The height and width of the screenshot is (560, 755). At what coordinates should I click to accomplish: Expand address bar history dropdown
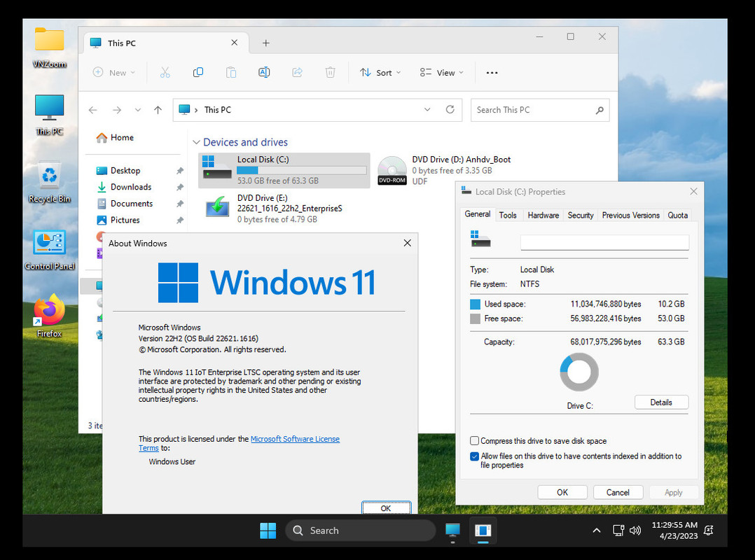pos(427,110)
